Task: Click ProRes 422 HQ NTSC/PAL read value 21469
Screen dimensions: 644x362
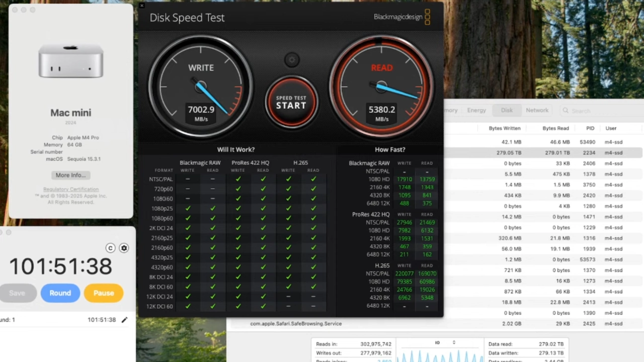Action: tap(427, 222)
